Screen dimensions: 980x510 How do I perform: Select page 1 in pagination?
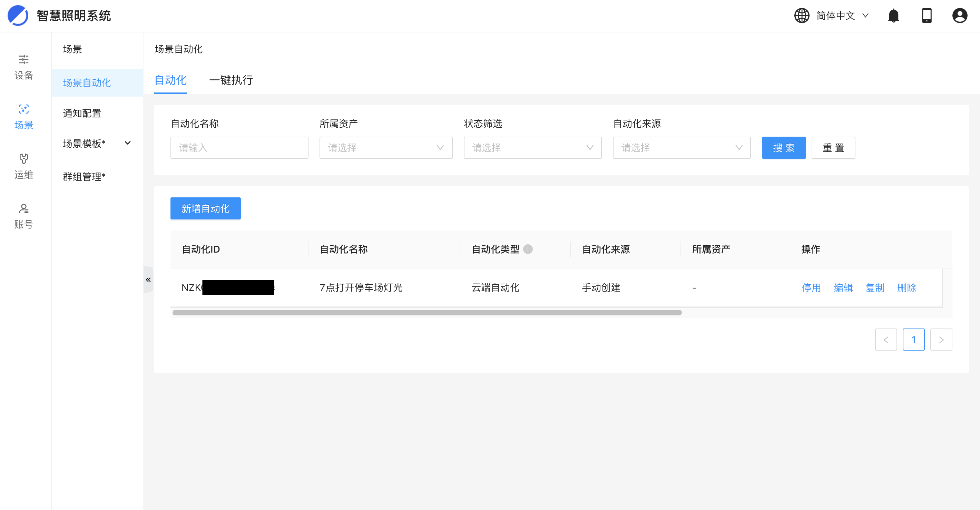coord(913,340)
